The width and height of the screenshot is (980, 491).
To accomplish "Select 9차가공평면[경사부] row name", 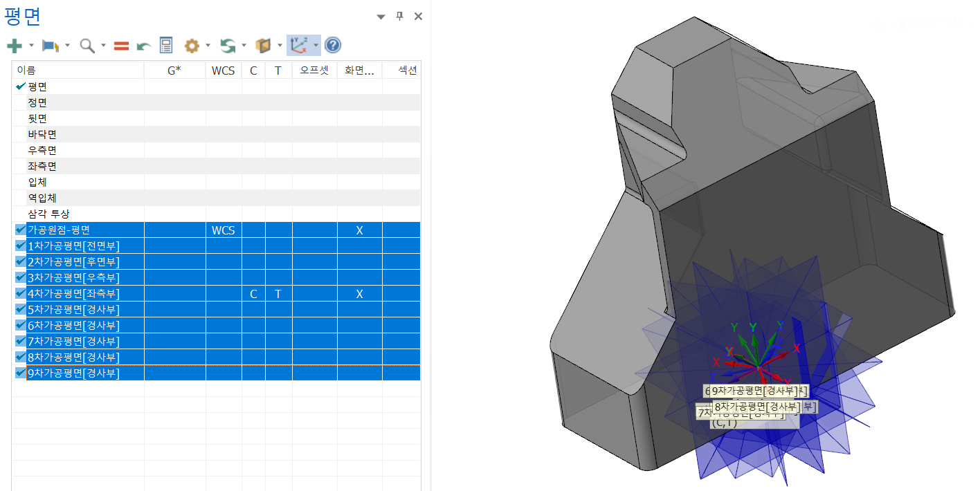I will click(x=74, y=373).
